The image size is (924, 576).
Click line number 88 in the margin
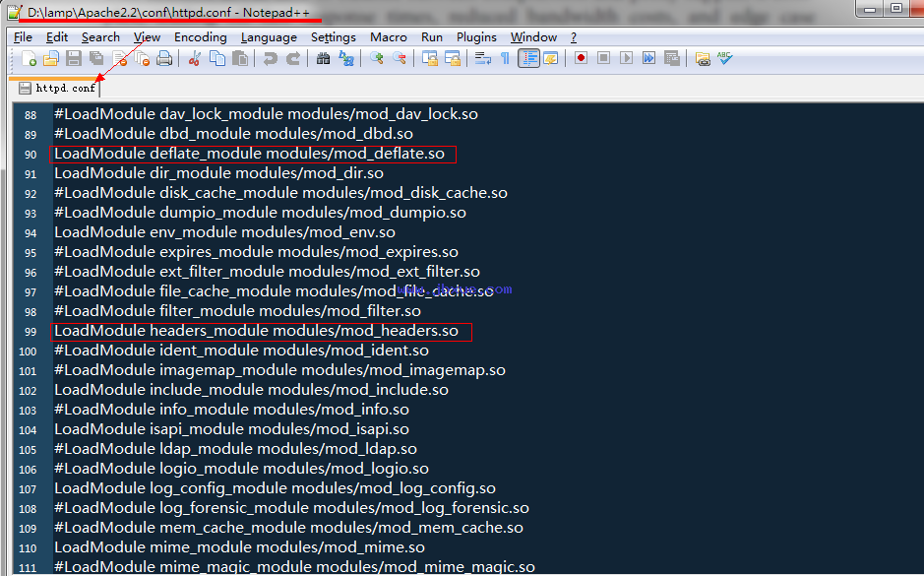tap(31, 115)
